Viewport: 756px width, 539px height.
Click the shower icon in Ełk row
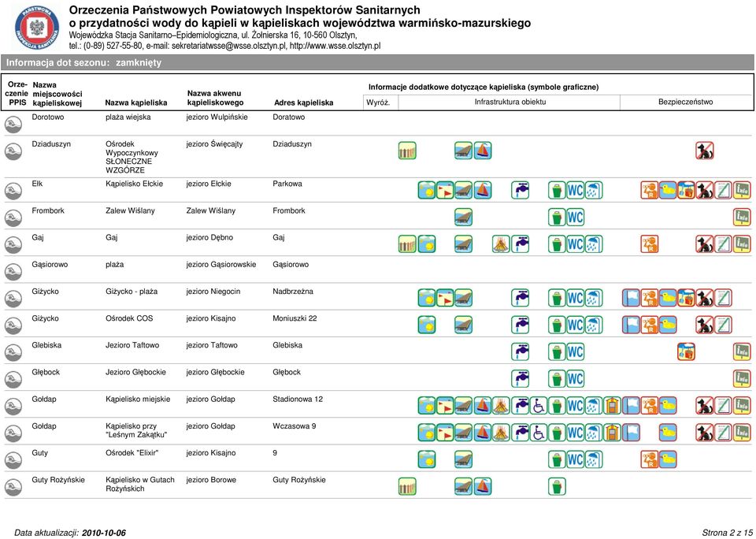pos(594,190)
